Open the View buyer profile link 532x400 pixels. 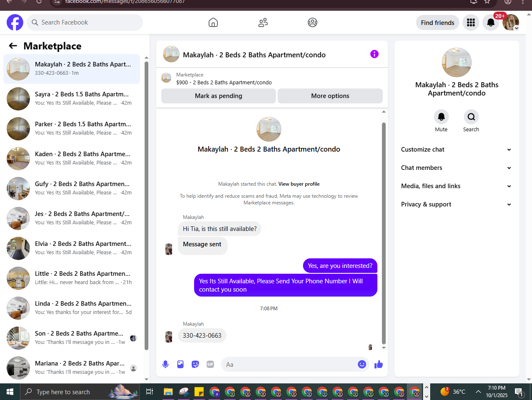pos(299,184)
